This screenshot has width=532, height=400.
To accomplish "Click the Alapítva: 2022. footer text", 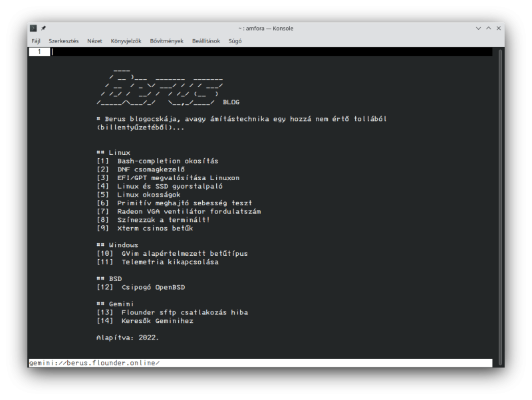I will click(128, 338).
